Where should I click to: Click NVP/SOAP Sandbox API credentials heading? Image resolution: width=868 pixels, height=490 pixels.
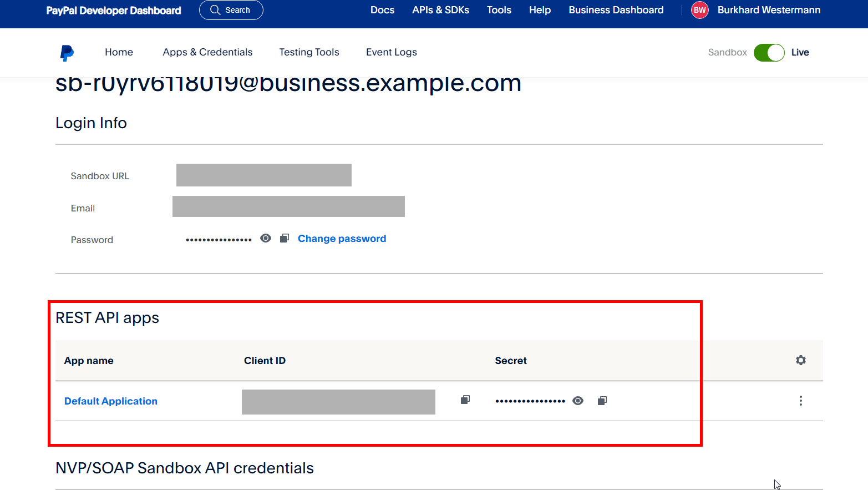click(185, 468)
